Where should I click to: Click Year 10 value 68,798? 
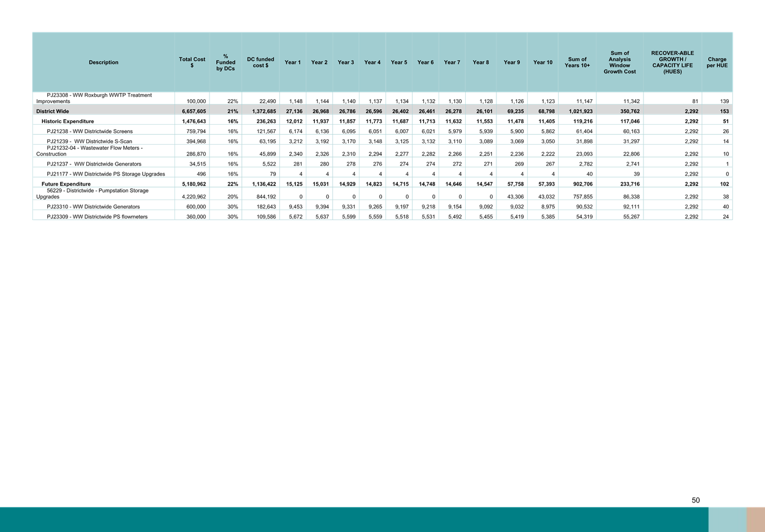tap(546, 111)
